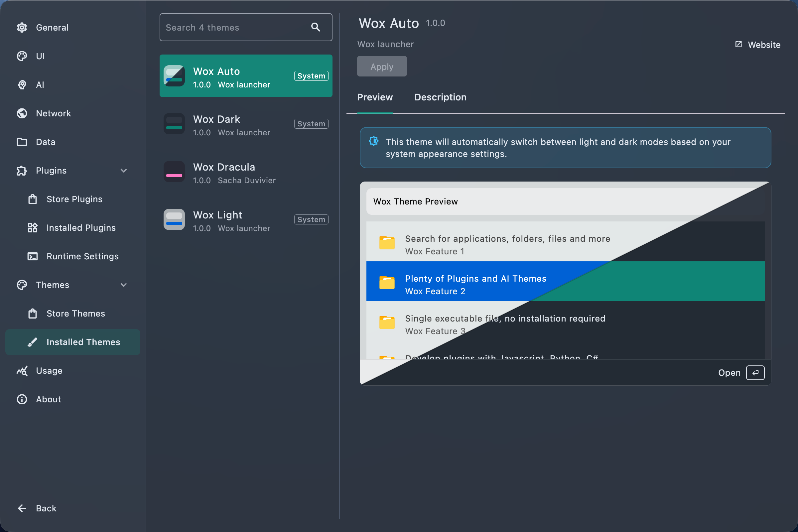
Task: Open General settings gear icon
Action: [x=22, y=28]
